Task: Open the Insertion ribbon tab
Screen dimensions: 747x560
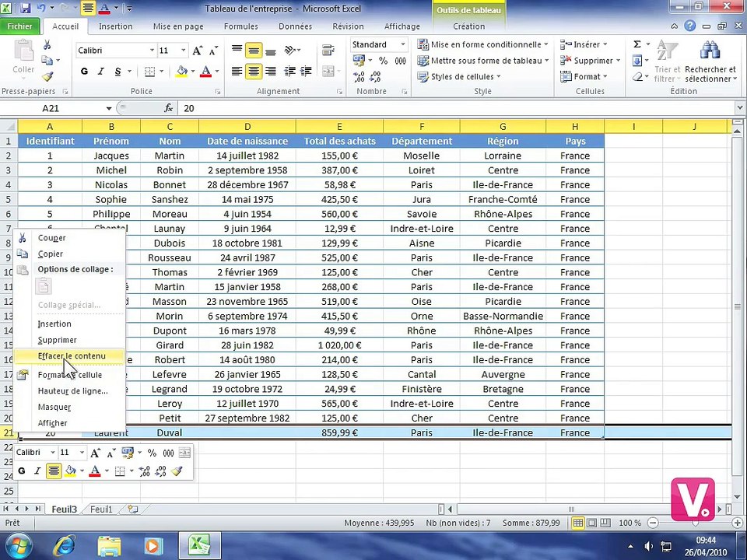Action: 116,26
